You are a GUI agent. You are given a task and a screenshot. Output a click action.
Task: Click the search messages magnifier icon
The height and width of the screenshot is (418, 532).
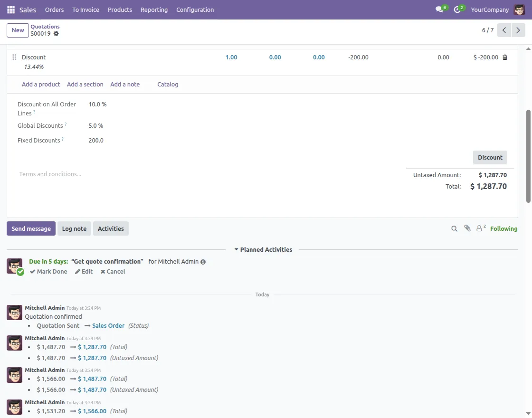coord(454,228)
